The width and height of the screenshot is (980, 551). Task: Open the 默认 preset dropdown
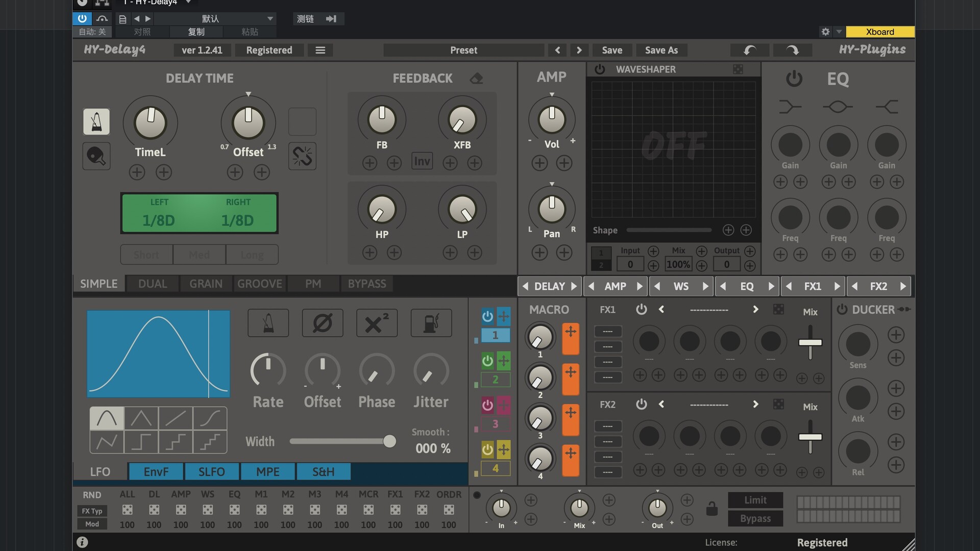[x=214, y=18]
